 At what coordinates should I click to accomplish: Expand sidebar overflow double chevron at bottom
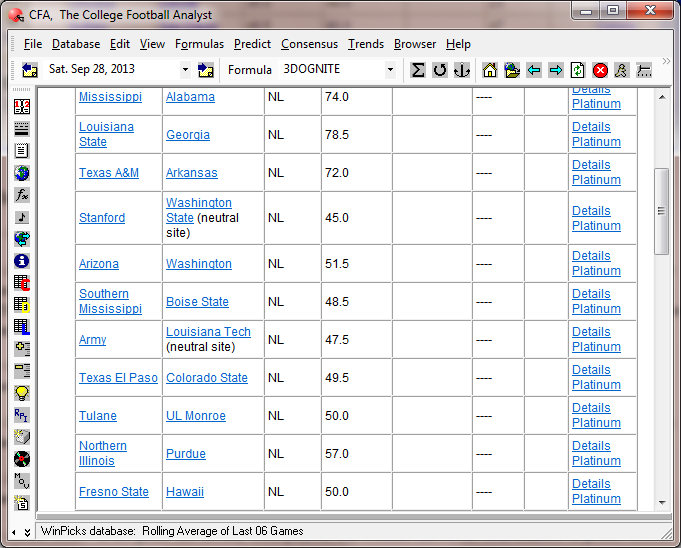pos(27,532)
